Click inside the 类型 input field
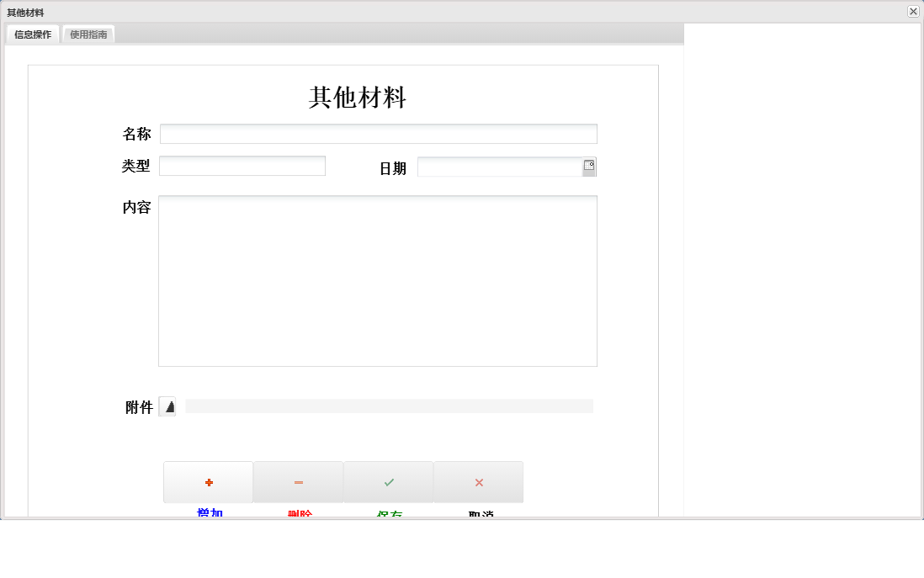The width and height of the screenshot is (924, 578). (242, 165)
